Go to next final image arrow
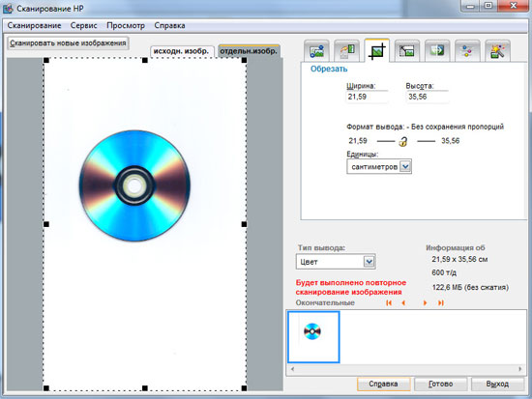 425,302
